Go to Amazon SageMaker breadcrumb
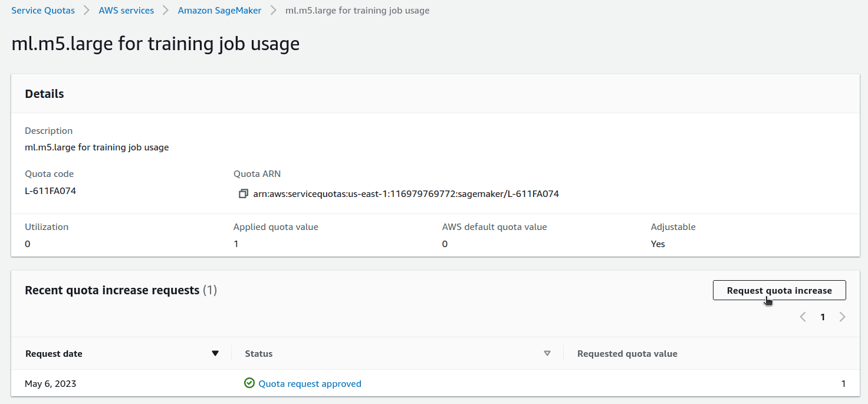868x404 pixels. tap(219, 11)
